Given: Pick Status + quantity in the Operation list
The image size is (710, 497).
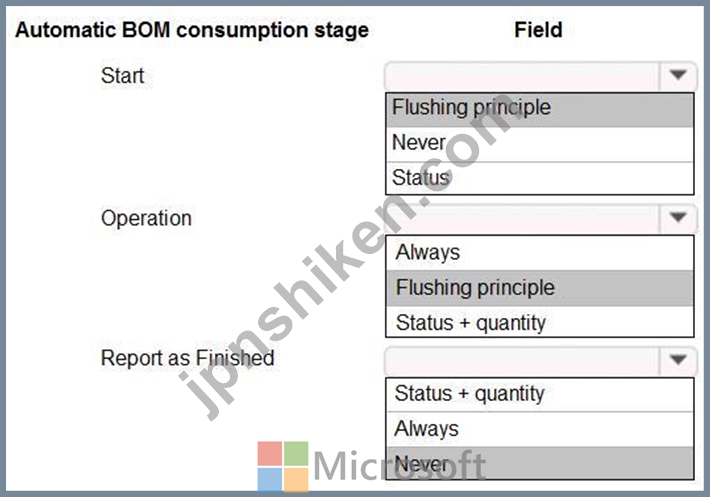Looking at the screenshot, I should coord(540,322).
